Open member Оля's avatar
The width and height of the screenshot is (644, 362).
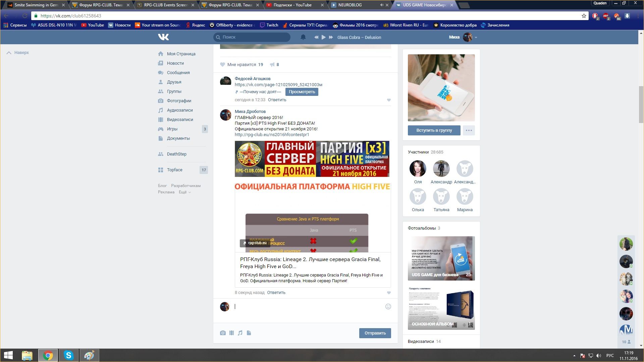pos(418,168)
